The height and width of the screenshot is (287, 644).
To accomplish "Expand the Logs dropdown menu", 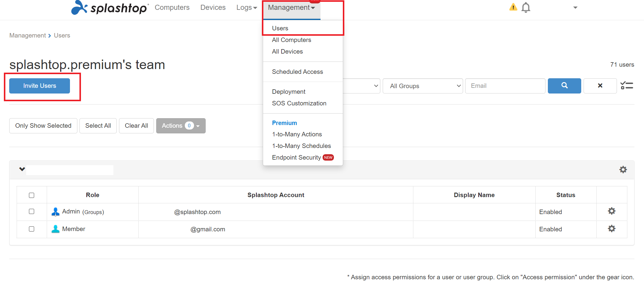I will pyautogui.click(x=247, y=7).
